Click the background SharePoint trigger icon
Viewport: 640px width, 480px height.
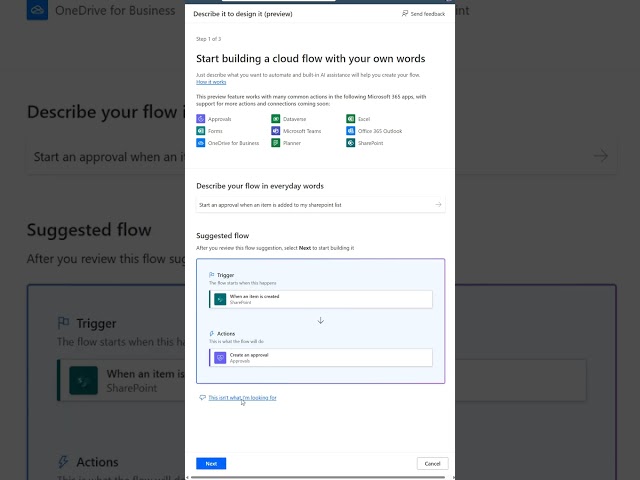click(x=83, y=380)
